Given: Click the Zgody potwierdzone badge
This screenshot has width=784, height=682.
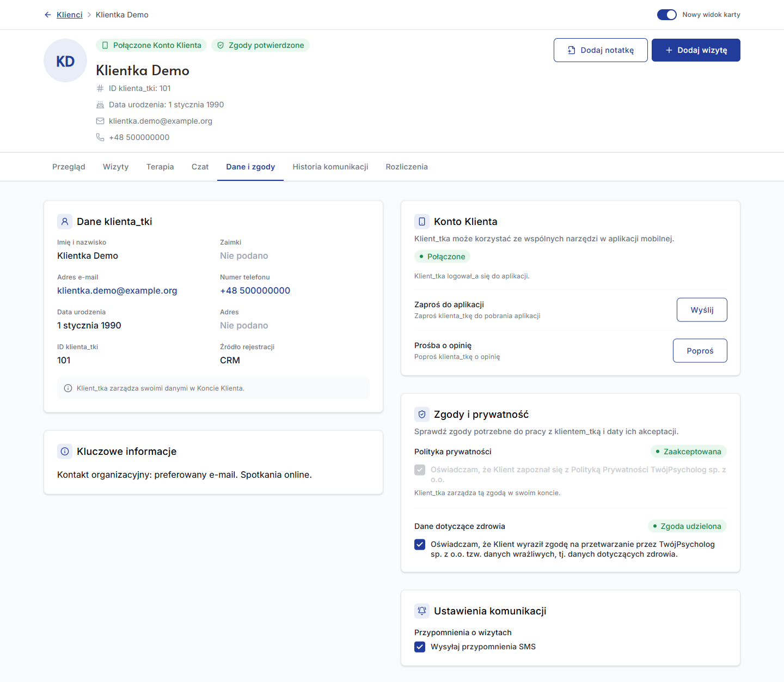Looking at the screenshot, I should pos(260,45).
